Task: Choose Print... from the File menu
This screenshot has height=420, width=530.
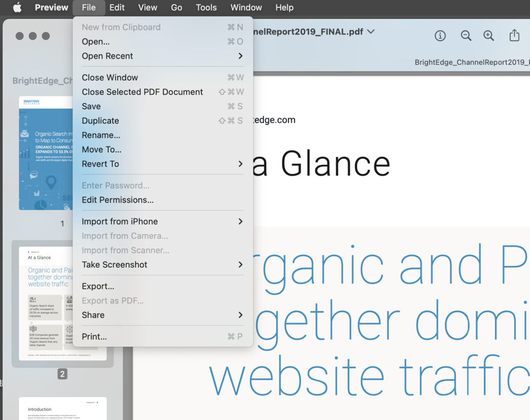Action: click(x=163, y=337)
